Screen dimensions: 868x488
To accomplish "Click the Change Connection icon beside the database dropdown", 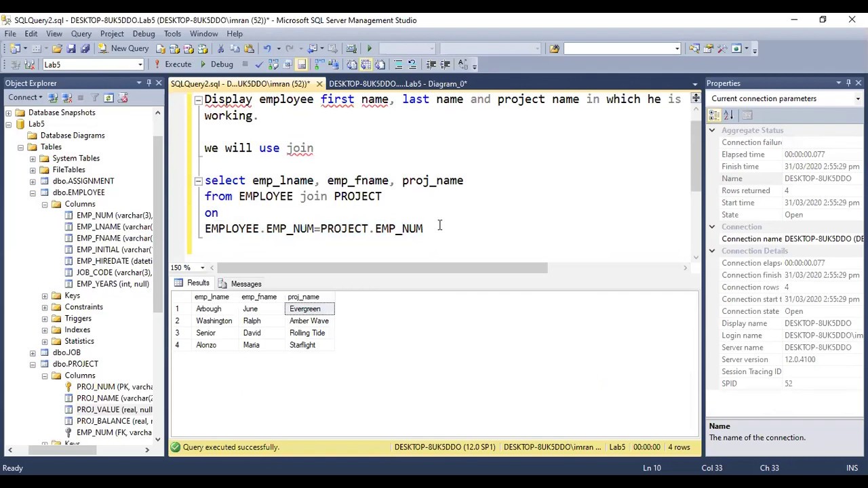I will (x=29, y=64).
